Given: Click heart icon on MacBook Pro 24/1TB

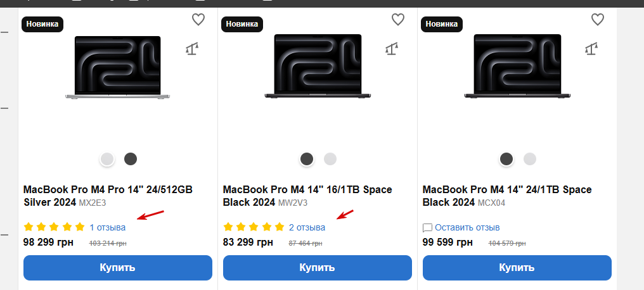Looking at the screenshot, I should click(598, 20).
